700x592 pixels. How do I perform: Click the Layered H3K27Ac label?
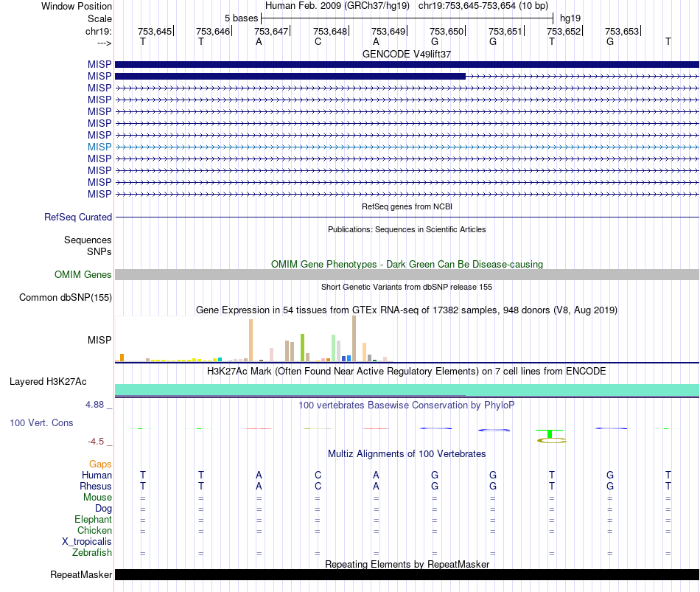click(48, 382)
